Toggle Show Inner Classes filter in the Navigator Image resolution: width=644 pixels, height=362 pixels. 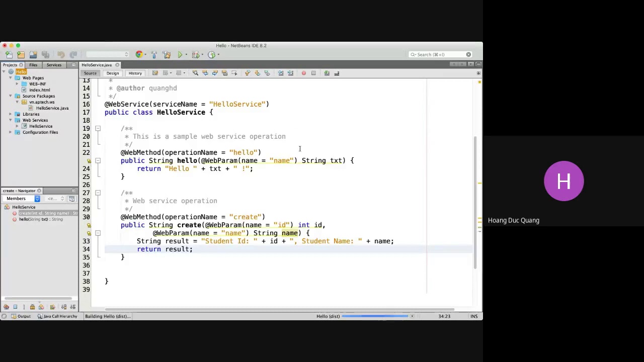pos(41,307)
